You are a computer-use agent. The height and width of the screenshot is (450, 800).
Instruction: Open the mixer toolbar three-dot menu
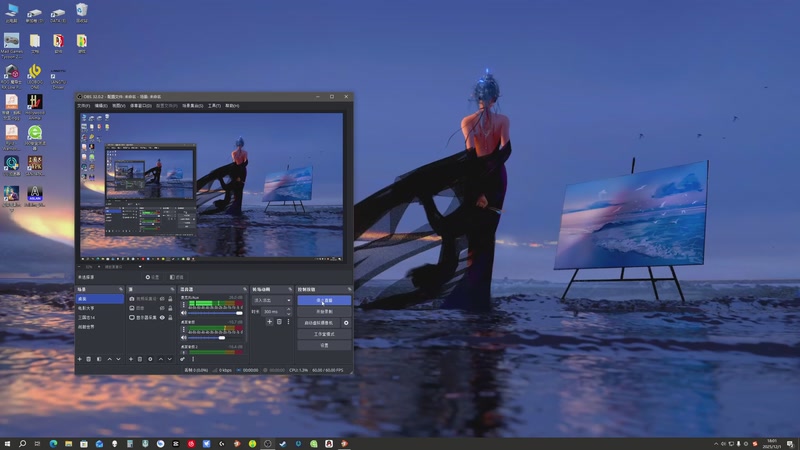click(193, 359)
